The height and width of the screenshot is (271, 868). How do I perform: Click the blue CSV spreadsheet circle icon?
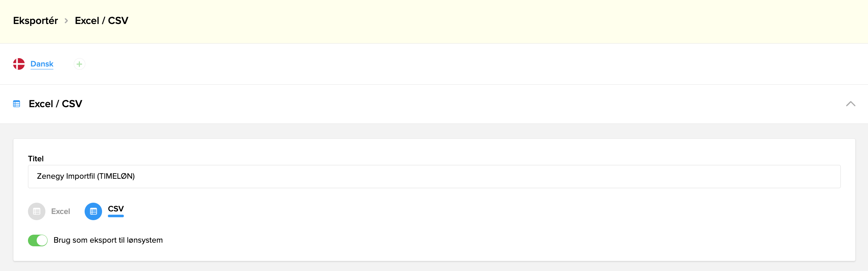[93, 211]
